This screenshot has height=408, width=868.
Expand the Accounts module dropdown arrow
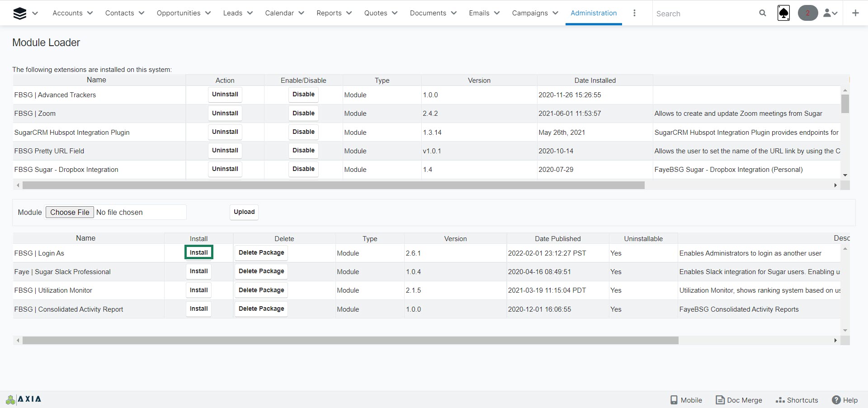click(x=90, y=13)
